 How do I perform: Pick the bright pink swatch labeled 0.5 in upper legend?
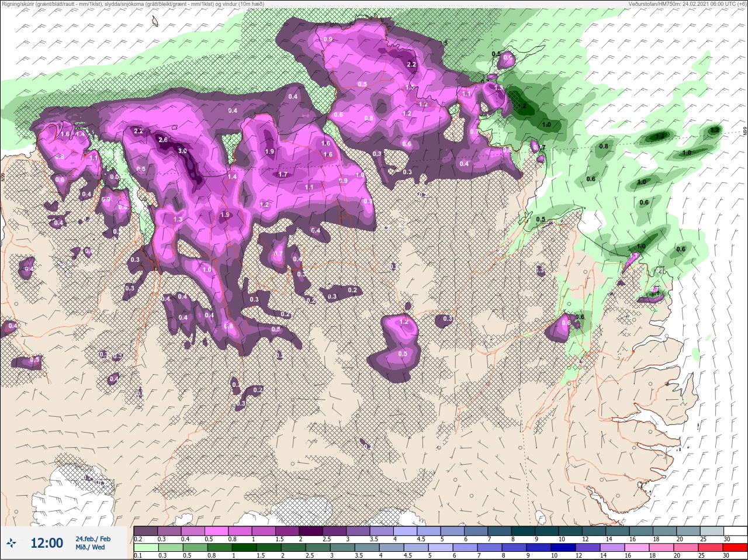[216, 531]
